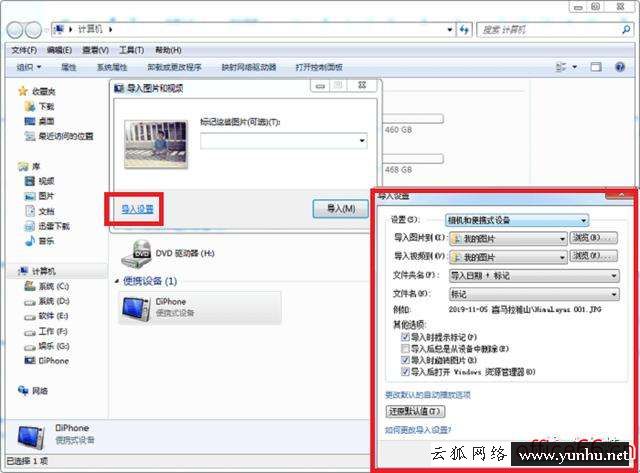Open the help question mark icon
The height and width of the screenshot is (473, 640).
(x=620, y=67)
